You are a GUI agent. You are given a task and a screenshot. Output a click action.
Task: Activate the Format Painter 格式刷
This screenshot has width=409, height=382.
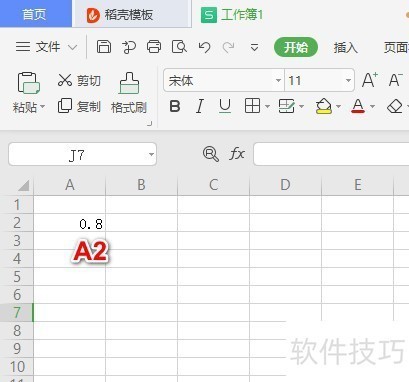(129, 93)
